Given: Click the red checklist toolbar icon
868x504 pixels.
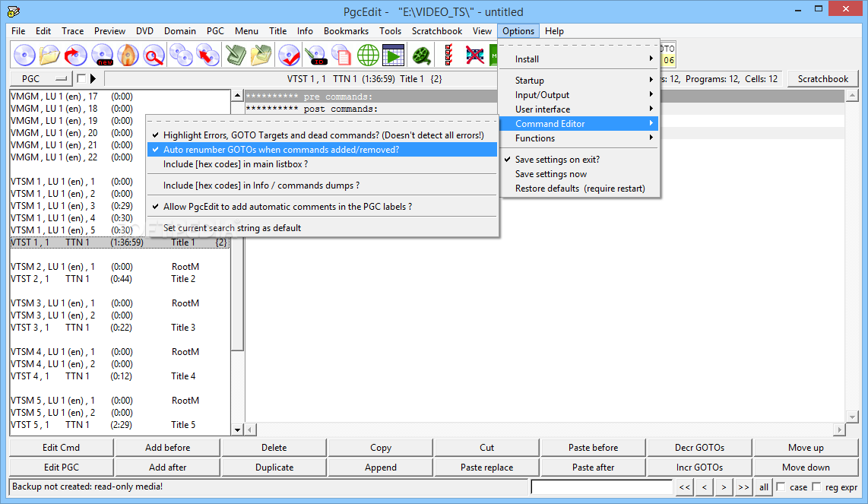Looking at the screenshot, I should 448,55.
